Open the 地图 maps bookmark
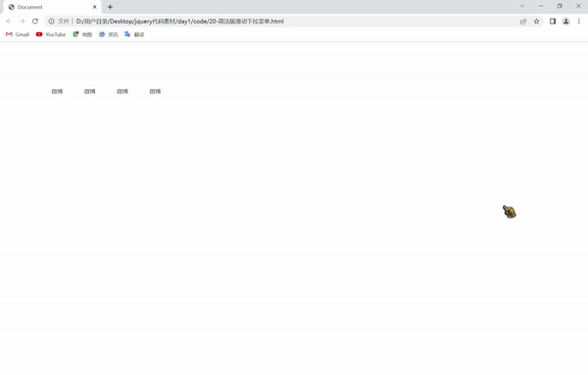Image resolution: width=588 pixels, height=375 pixels. click(82, 34)
